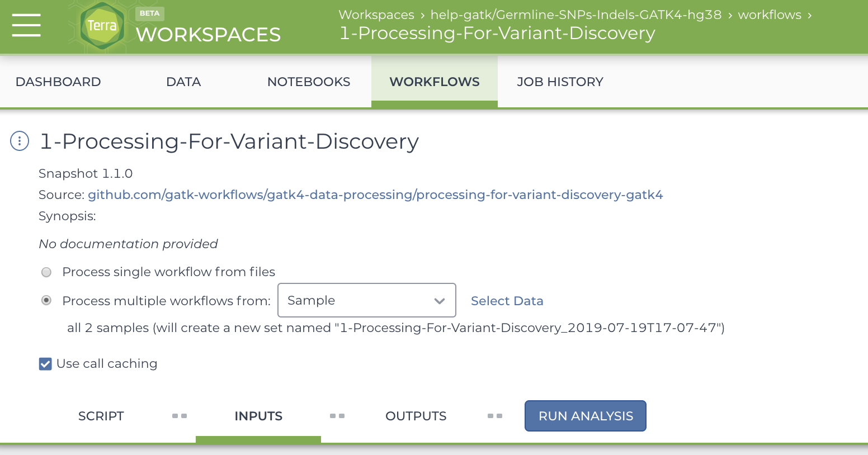Select the Workflows tab
The height and width of the screenshot is (455, 868).
pos(435,82)
